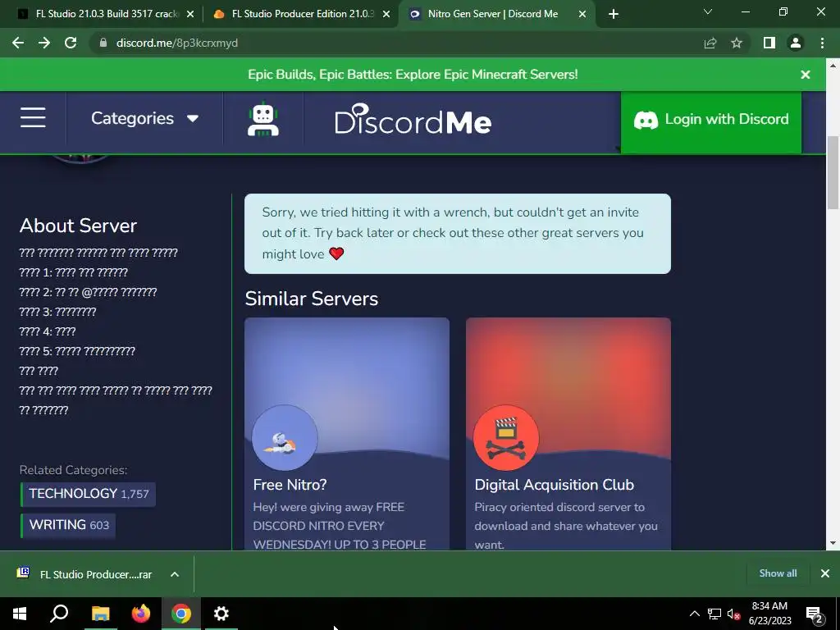Expand the Categories dropdown
The image size is (840, 630).
(144, 118)
